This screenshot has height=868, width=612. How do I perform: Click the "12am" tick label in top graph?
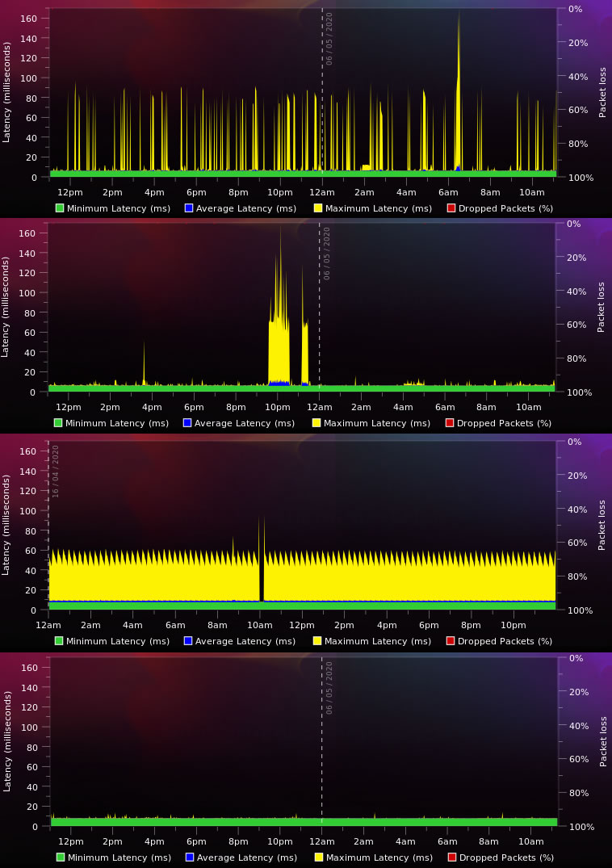322,193
